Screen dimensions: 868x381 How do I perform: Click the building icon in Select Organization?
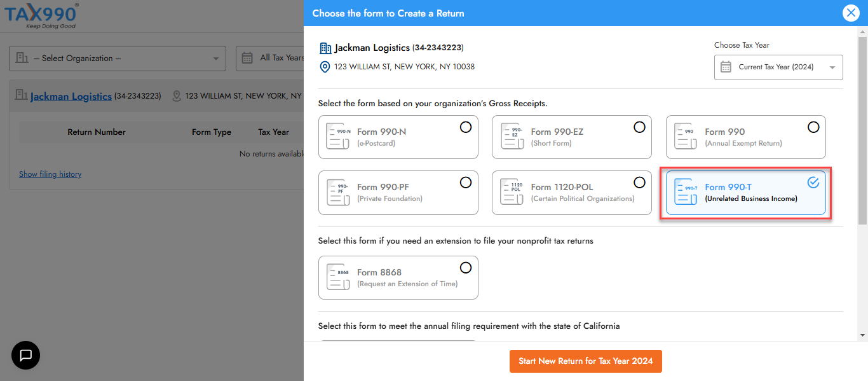click(22, 58)
